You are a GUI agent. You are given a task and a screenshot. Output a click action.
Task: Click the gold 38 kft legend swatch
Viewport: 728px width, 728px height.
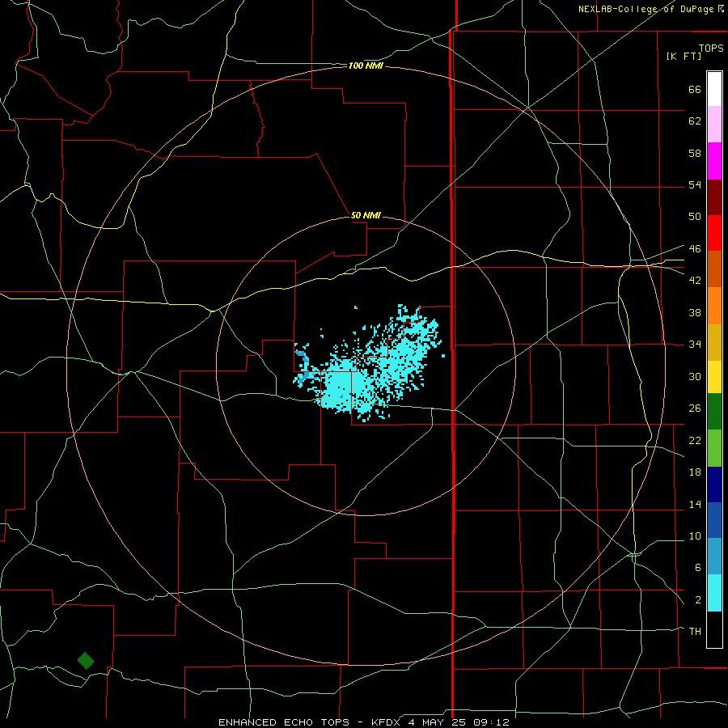[x=714, y=342]
